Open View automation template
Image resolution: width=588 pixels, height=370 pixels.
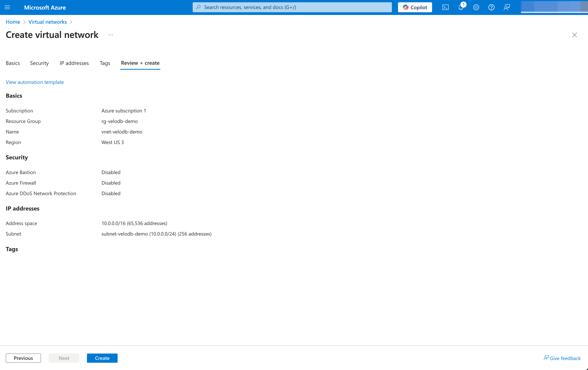[x=34, y=82]
